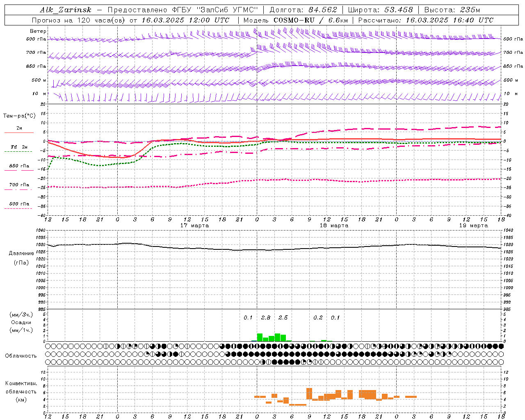This screenshot has width=525, height=420.
Task: Click the Широта: 53.458 header field
Action: (x=380, y=10)
